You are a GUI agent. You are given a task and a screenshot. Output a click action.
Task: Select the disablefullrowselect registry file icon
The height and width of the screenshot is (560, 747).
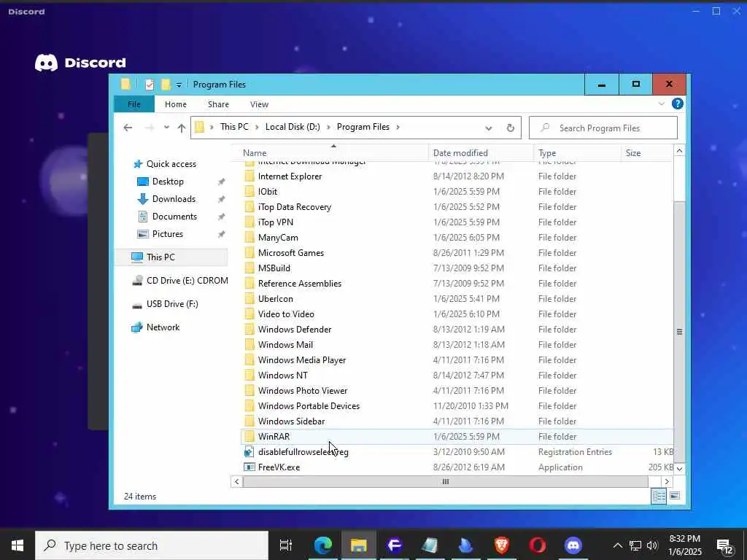click(249, 452)
